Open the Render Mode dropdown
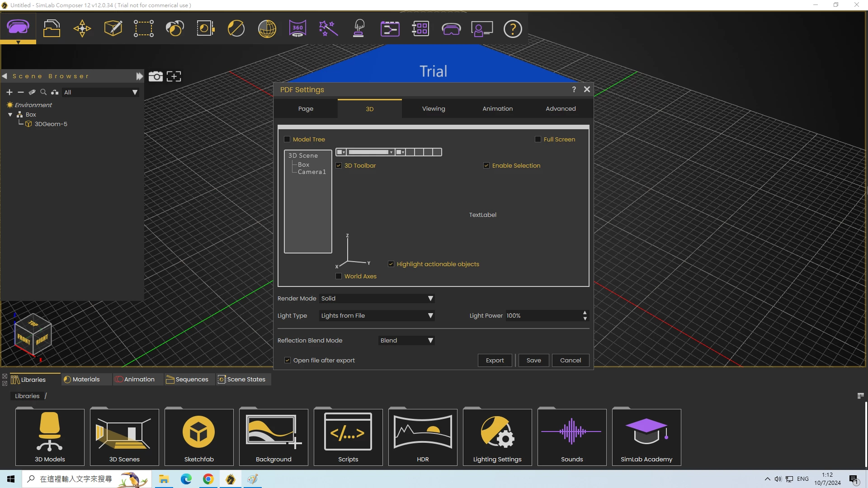Screen dimensions: 868x488 (377, 298)
